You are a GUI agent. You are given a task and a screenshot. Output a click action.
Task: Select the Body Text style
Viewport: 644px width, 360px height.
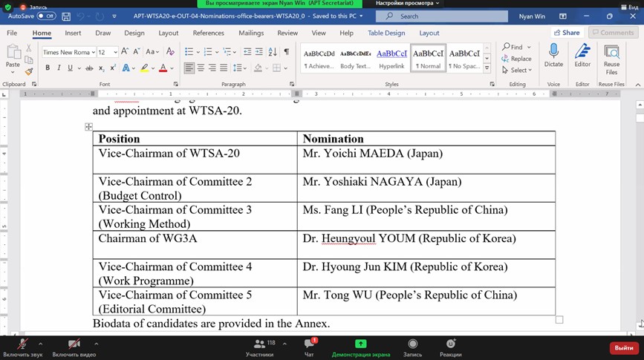coord(355,59)
